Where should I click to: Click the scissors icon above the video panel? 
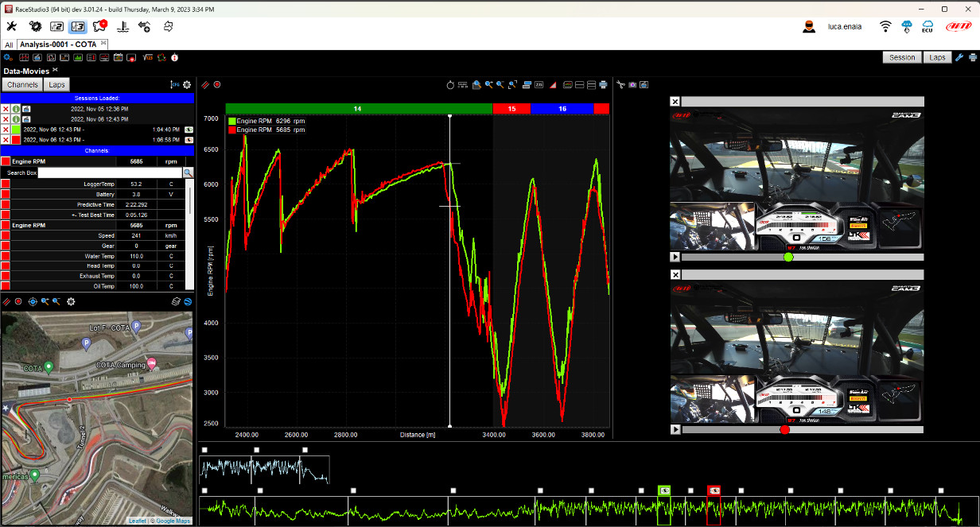tap(621, 84)
